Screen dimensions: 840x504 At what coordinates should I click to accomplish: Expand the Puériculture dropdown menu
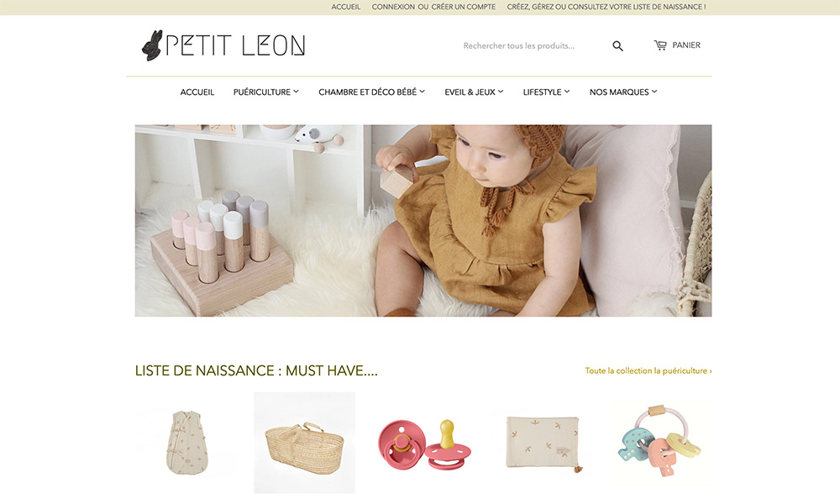(x=265, y=92)
